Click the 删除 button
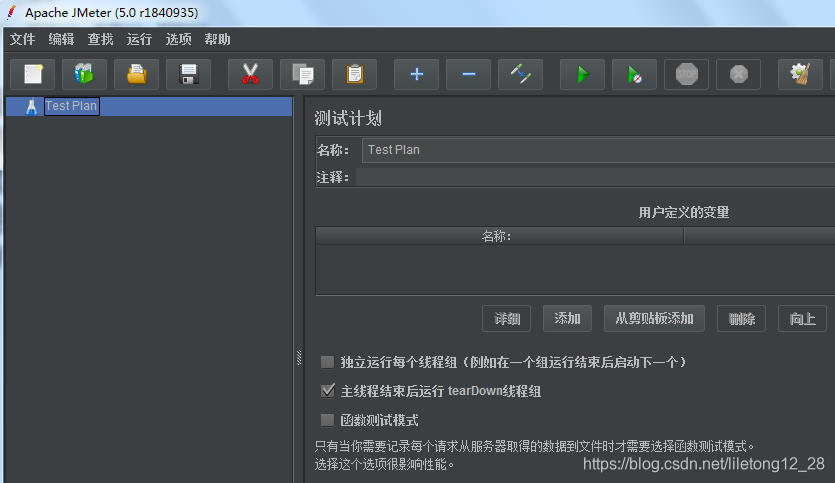 click(741, 318)
